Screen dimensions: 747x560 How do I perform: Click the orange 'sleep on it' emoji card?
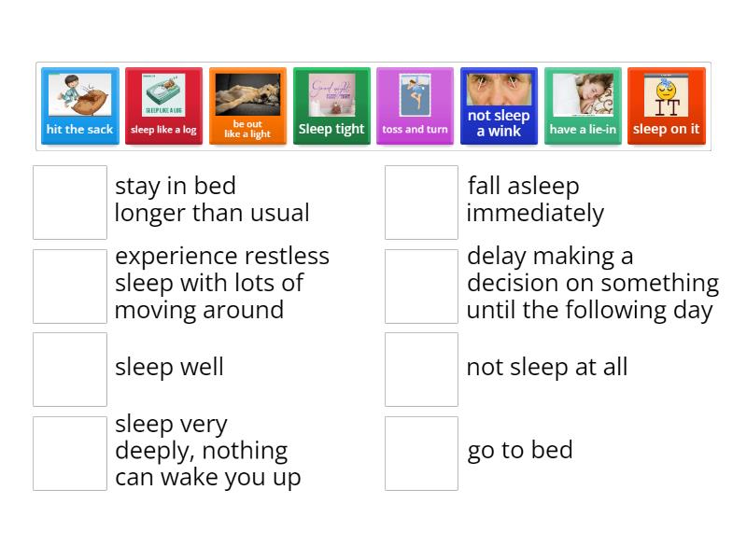[x=667, y=105]
